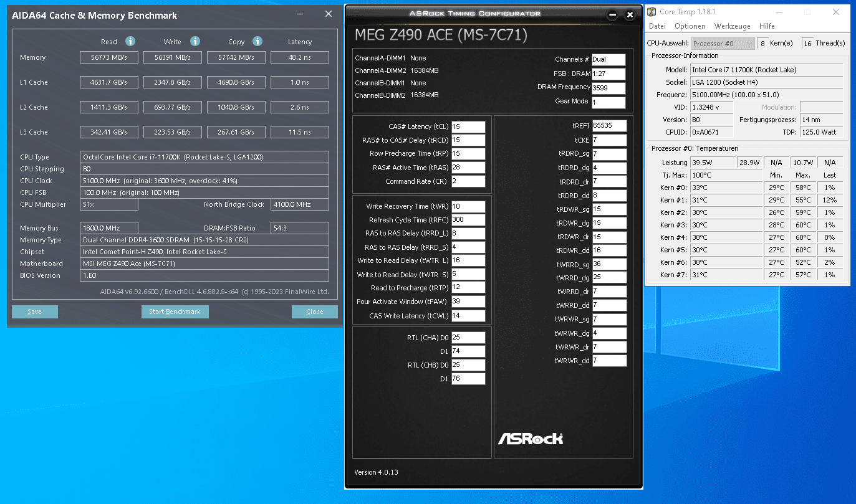Click the tWRRD_sg value field
The width and height of the screenshot is (856, 504).
point(609,264)
